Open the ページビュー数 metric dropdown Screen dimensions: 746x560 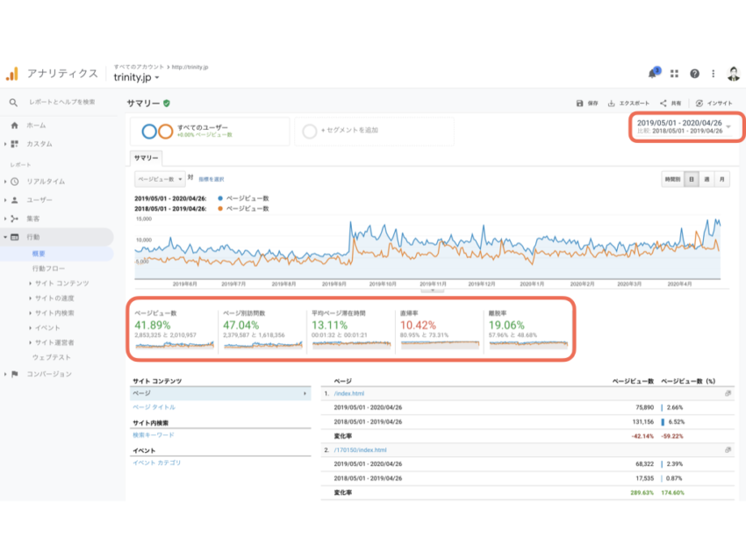point(159,178)
